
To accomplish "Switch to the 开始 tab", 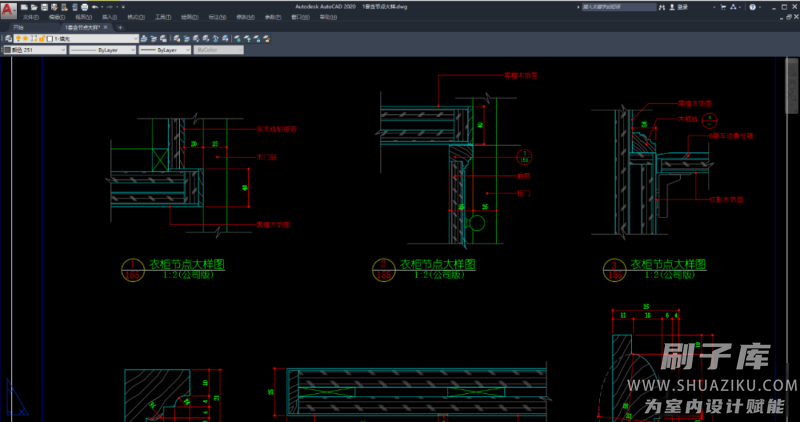I will [19, 27].
